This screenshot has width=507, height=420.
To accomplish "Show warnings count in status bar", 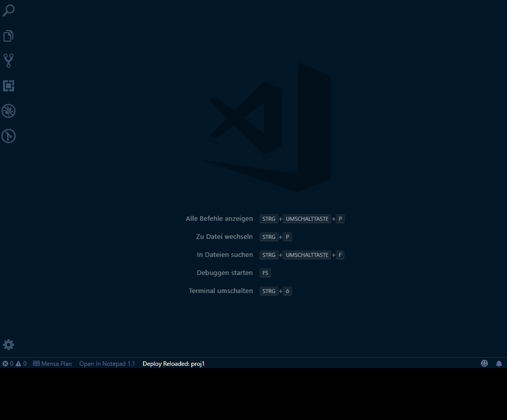I will pos(22,364).
